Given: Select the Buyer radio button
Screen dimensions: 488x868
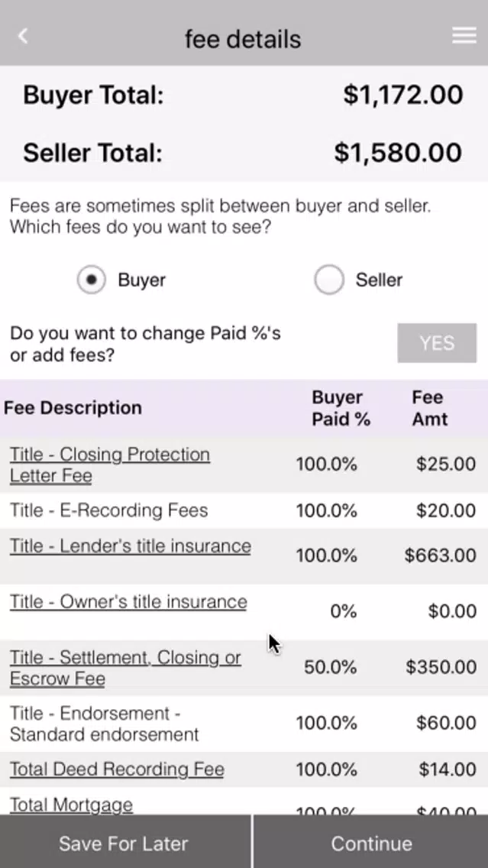Looking at the screenshot, I should point(92,280).
